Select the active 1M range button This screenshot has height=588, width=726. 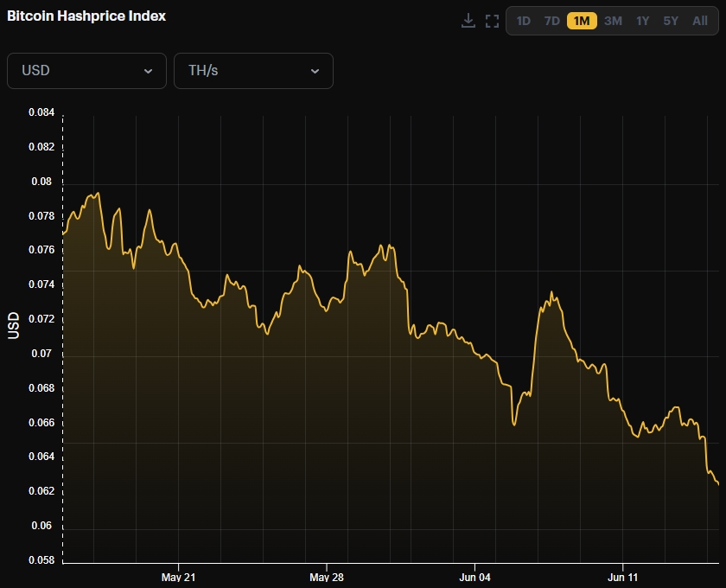582,21
